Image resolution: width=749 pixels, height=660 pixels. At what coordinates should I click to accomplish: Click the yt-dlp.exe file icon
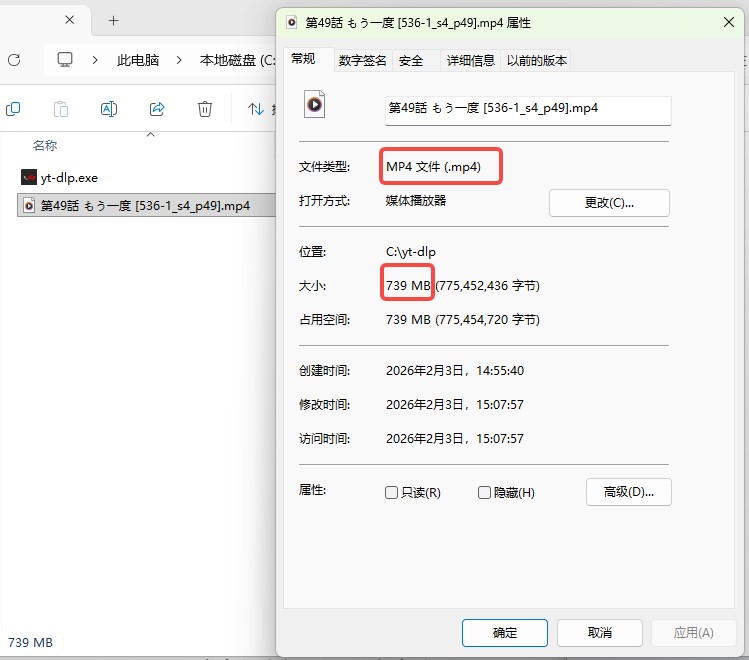(x=29, y=177)
